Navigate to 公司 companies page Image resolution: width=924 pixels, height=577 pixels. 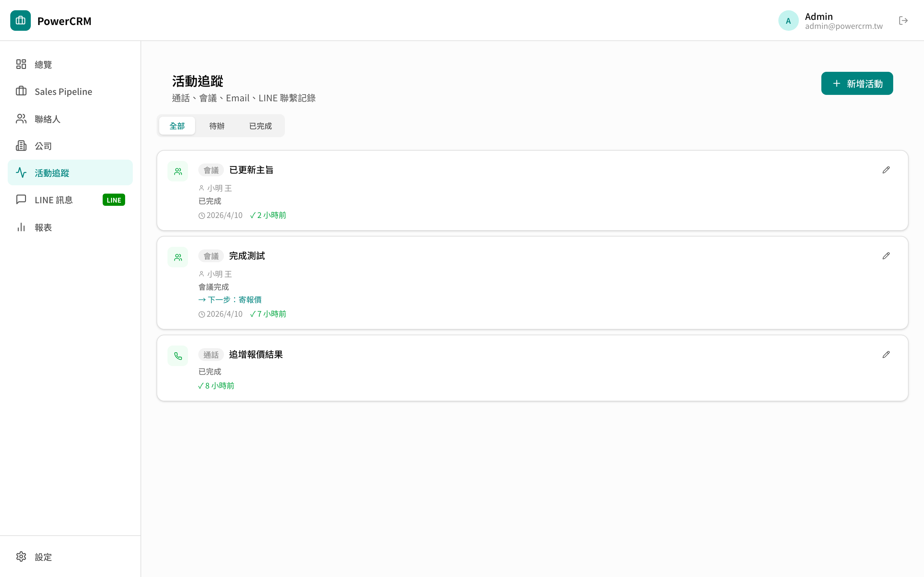click(x=43, y=146)
